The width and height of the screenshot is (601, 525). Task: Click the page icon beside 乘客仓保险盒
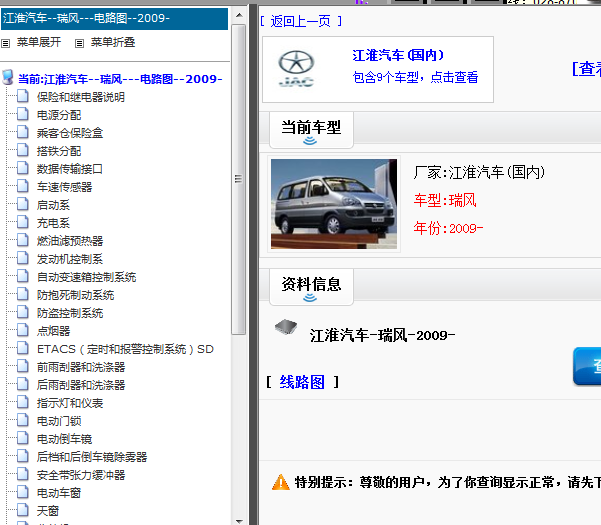pos(23,132)
